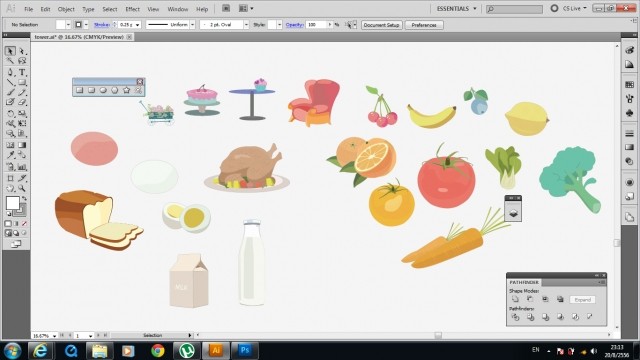
Task: Open the Arrange Documents dropdown
Action: [246, 8]
